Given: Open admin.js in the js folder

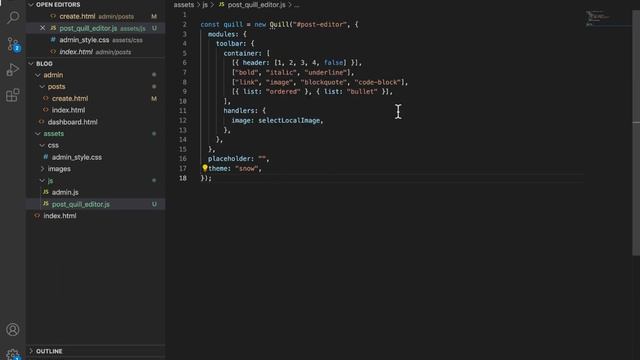Looking at the screenshot, I should click(x=96, y=192).
